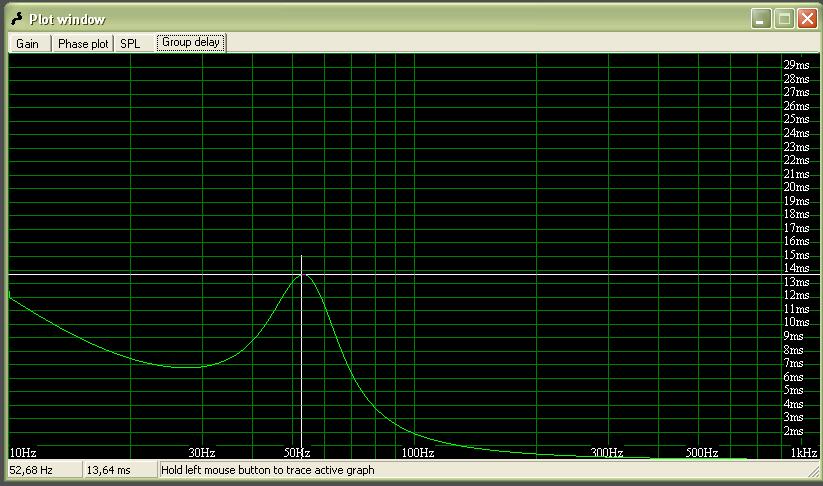Click the 29ms scale label
The width and height of the screenshot is (823, 486).
796,65
